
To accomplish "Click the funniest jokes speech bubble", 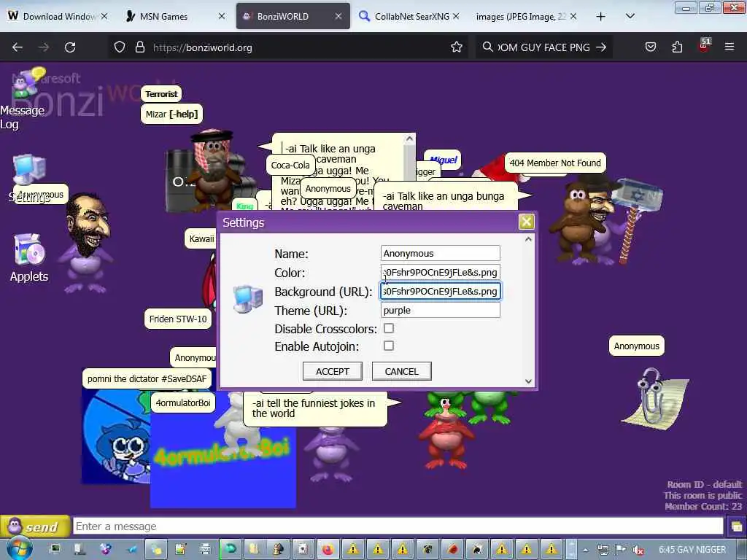I will [x=315, y=408].
